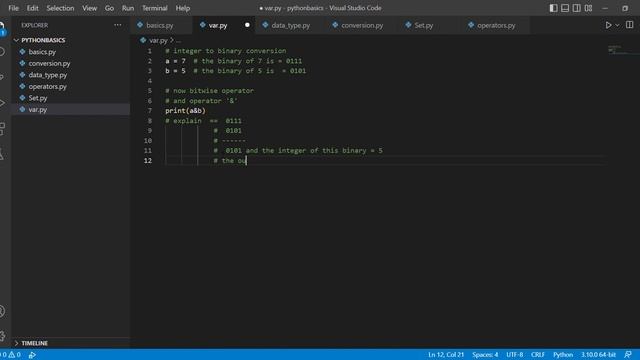Open basics.py in Explorer tree
This screenshot has width=640, height=360.
[70, 52]
